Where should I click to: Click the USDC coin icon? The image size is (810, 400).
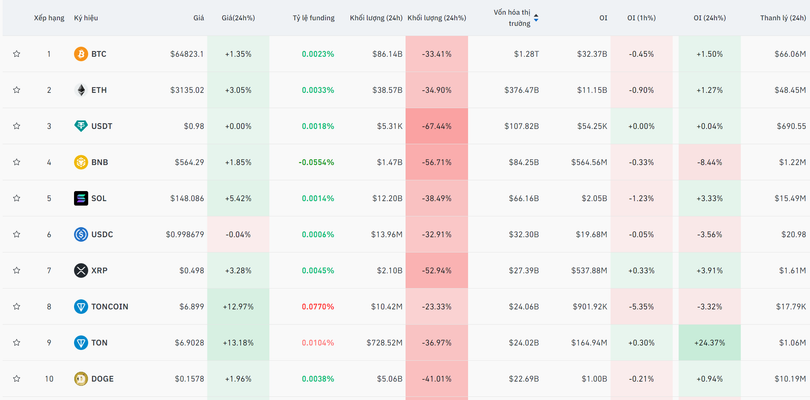pos(81,234)
